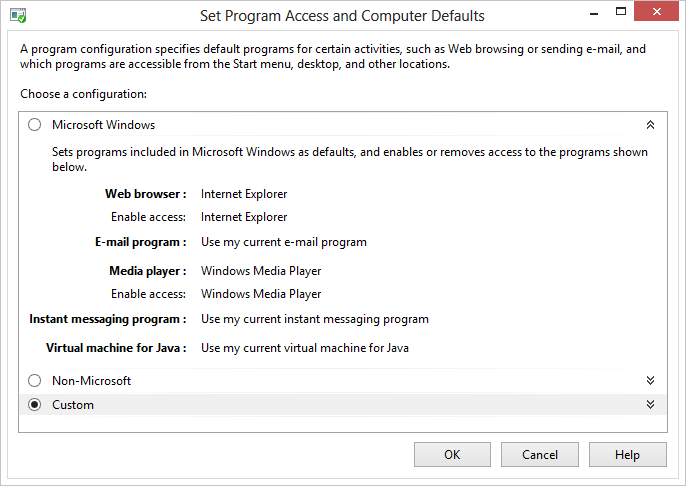Expand the Custom section chevron
Viewport: 686px width, 486px height.
(650, 405)
